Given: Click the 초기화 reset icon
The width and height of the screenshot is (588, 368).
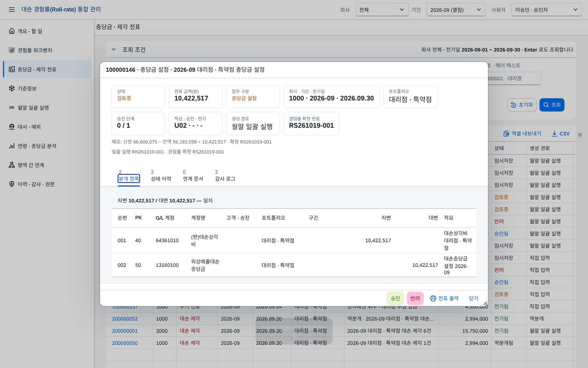Looking at the screenshot, I should 514,105.
